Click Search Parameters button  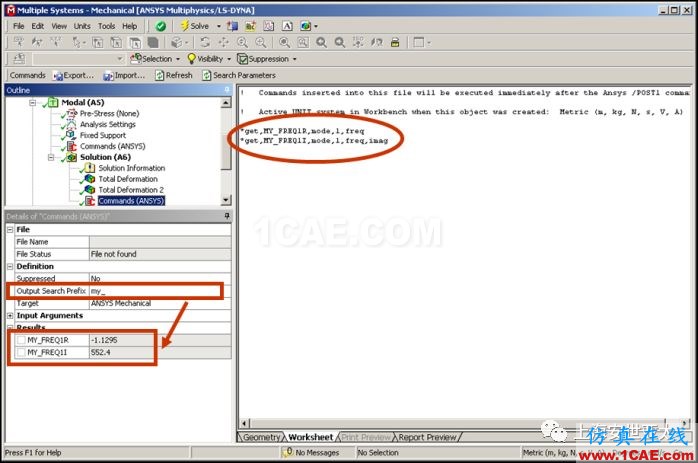(239, 76)
